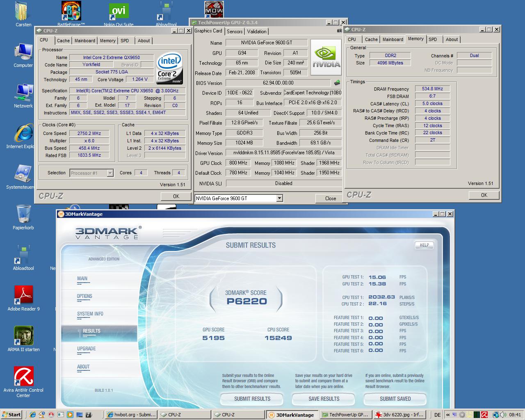525x420 pixels.
Task: Click the Core Voltage value 1.264 V
Action: [x=140, y=79]
